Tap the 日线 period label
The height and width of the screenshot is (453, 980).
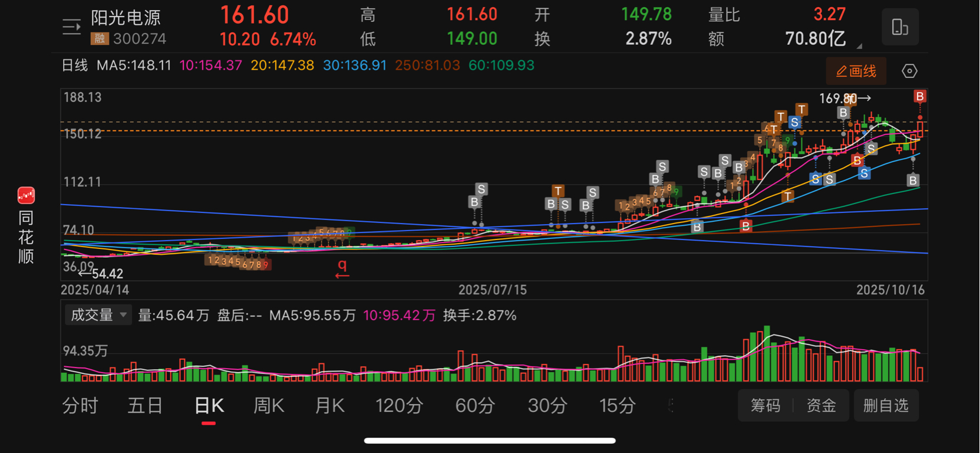point(75,65)
